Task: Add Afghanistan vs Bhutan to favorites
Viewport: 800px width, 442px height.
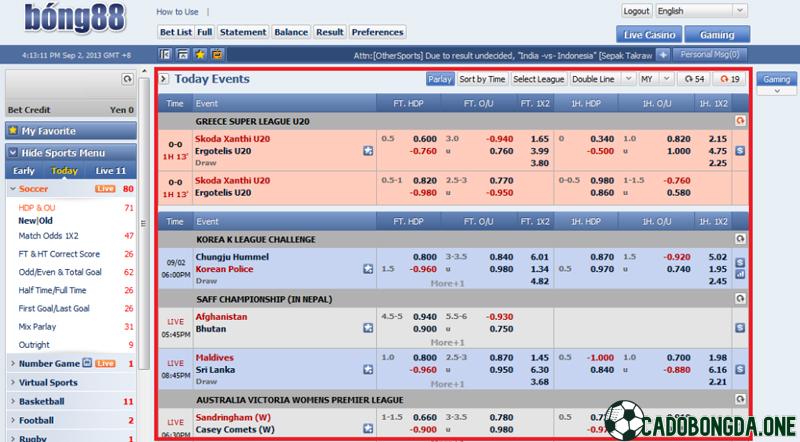Action: 368,328
